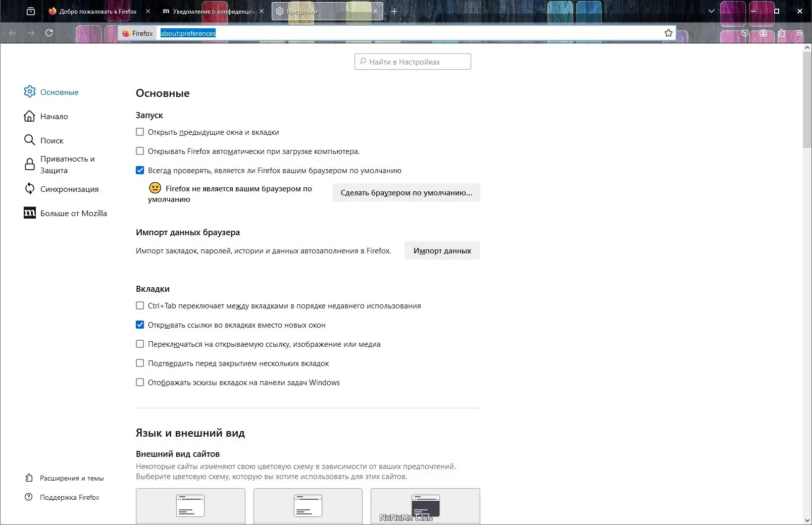Viewport: 812px width, 525px height.
Task: Click the Импорт данных button
Action: pyautogui.click(x=442, y=250)
